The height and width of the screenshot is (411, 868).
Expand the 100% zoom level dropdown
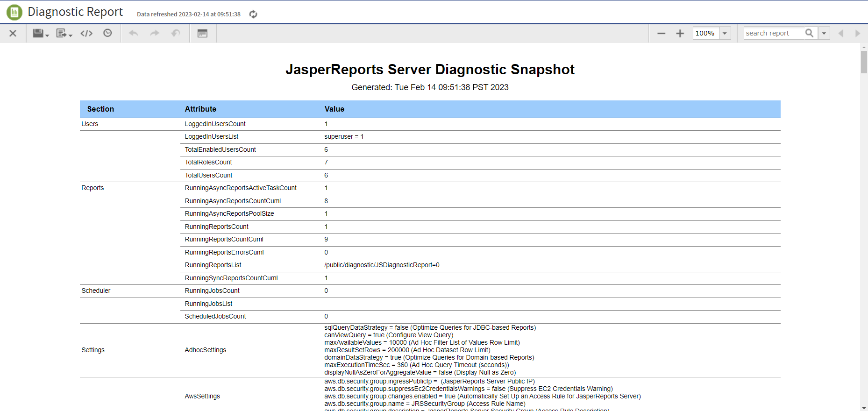(x=725, y=33)
